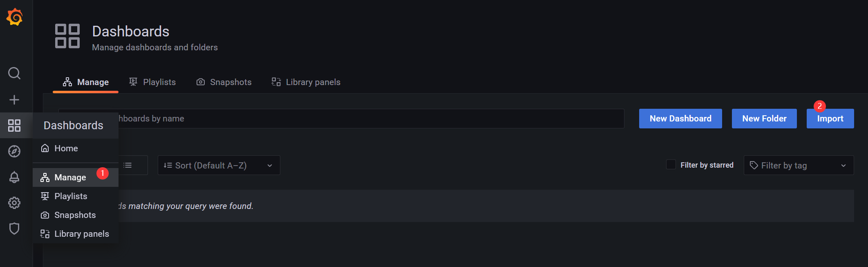The height and width of the screenshot is (267, 868).
Task: Open the Alerting bell icon
Action: pos(14,177)
